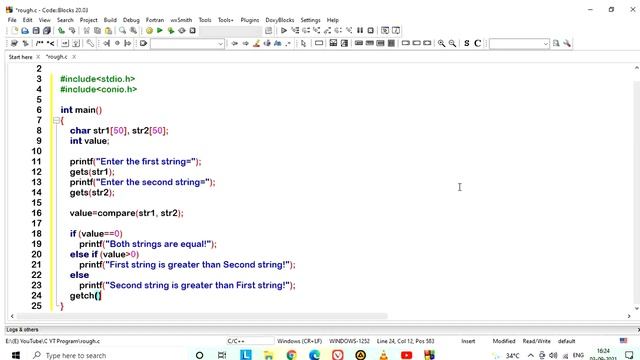Start debugger with Debug/Continue arrow
The image size is (640, 360).
(284, 31)
